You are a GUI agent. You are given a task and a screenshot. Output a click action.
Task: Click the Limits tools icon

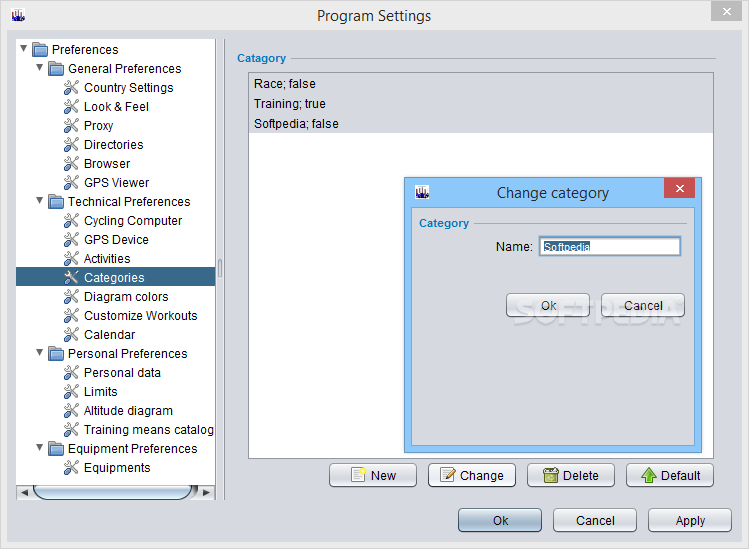71,391
